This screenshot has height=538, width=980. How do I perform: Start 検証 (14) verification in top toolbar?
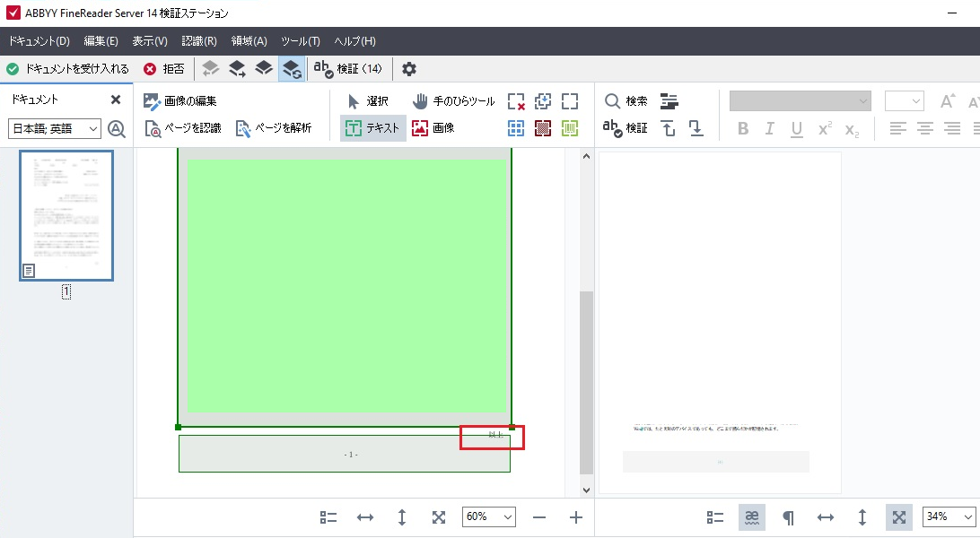click(347, 69)
